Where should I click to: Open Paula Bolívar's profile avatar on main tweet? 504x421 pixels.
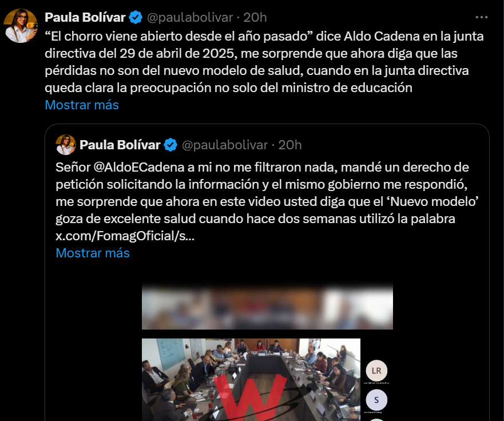click(x=20, y=26)
